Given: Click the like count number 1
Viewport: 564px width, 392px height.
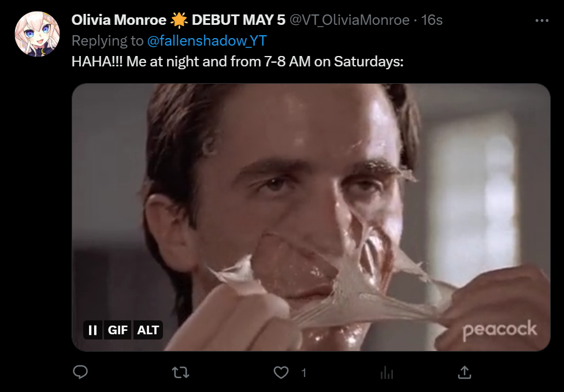Looking at the screenshot, I should pos(304,373).
